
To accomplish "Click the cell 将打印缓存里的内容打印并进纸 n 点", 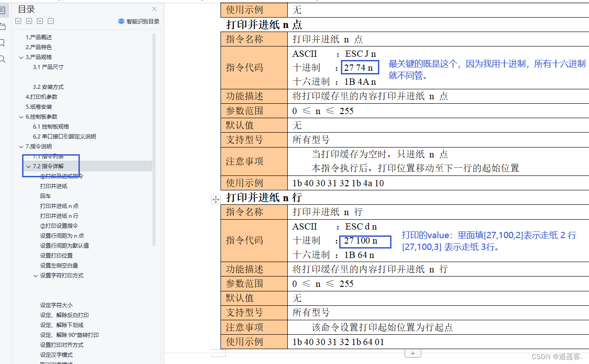I will [x=370, y=96].
